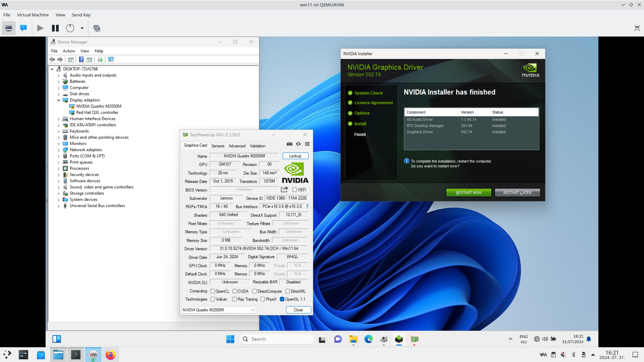
Task: Open Widgets panel in Windows taskbar
Action: tap(57, 339)
